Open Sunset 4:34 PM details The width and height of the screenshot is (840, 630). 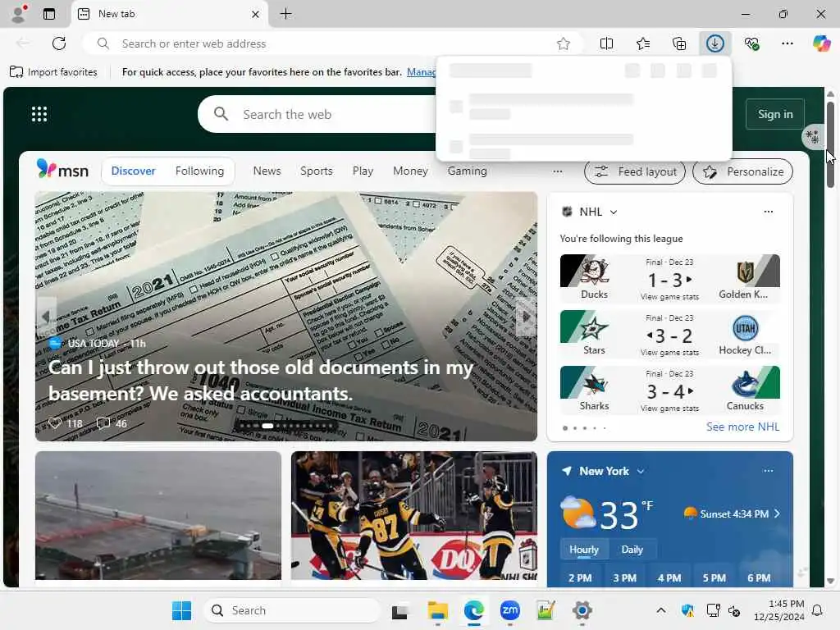[733, 514]
